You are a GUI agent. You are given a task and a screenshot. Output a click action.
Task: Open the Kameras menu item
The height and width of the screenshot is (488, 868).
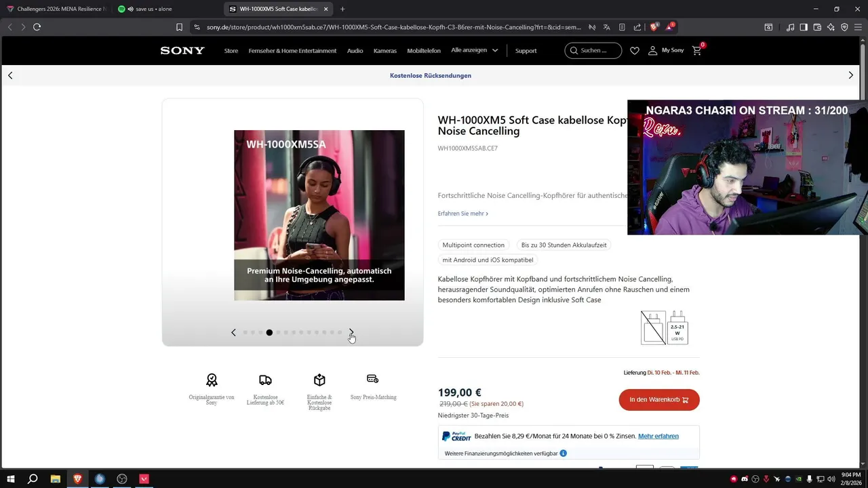tap(385, 51)
